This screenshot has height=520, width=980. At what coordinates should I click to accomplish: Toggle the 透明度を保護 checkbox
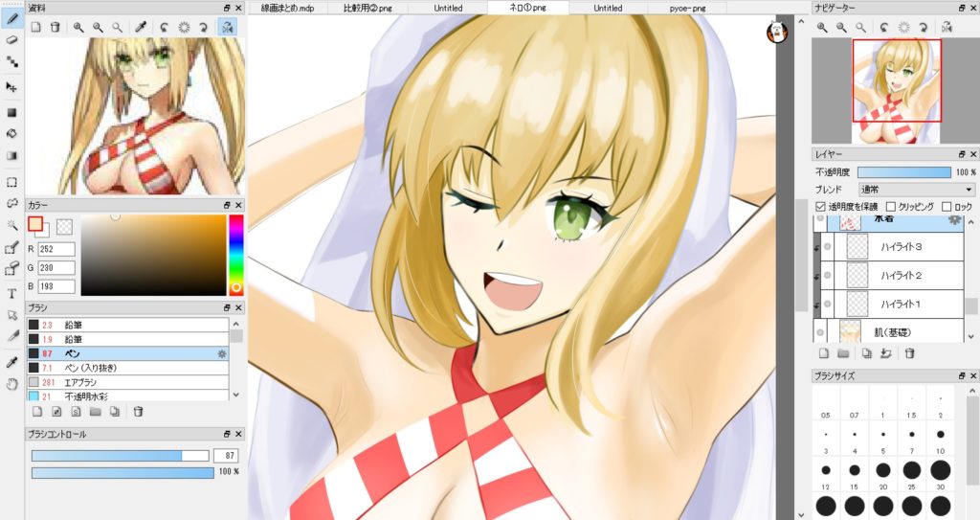click(820, 207)
